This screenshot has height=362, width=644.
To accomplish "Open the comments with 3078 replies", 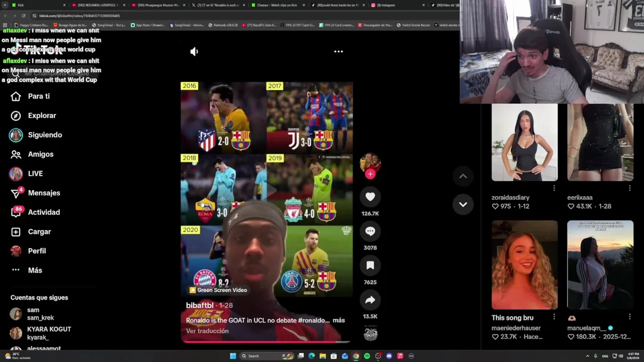I will pyautogui.click(x=370, y=231).
